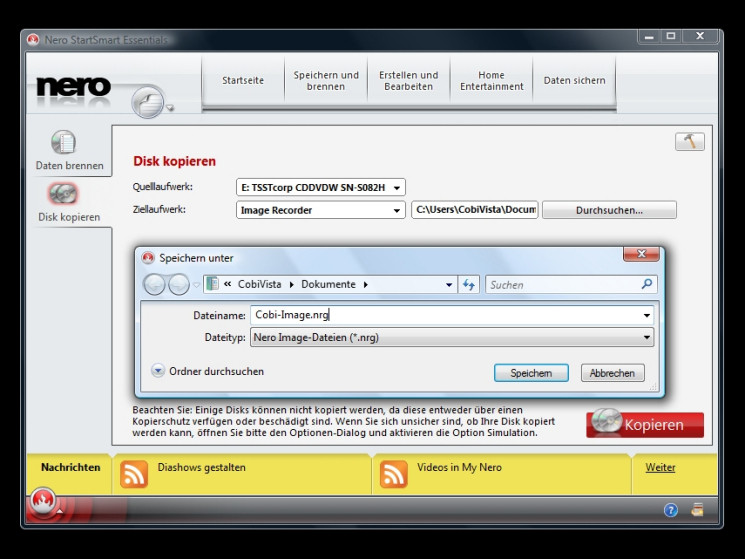Click the target image path field
Viewport: 745px width, 559px height.
475,209
